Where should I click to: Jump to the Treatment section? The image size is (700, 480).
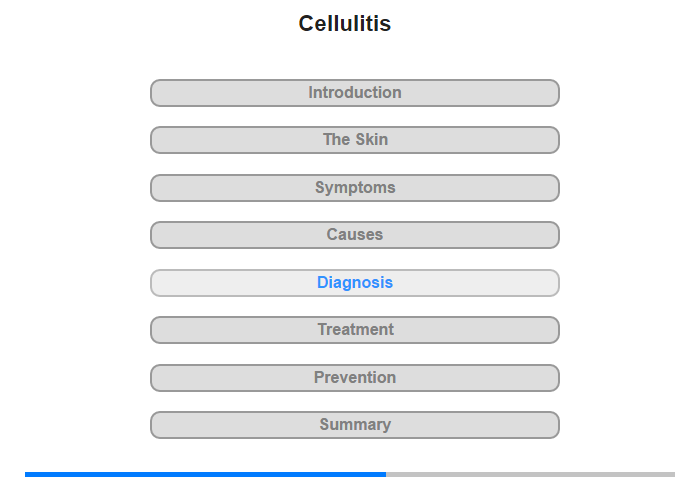[355, 330]
